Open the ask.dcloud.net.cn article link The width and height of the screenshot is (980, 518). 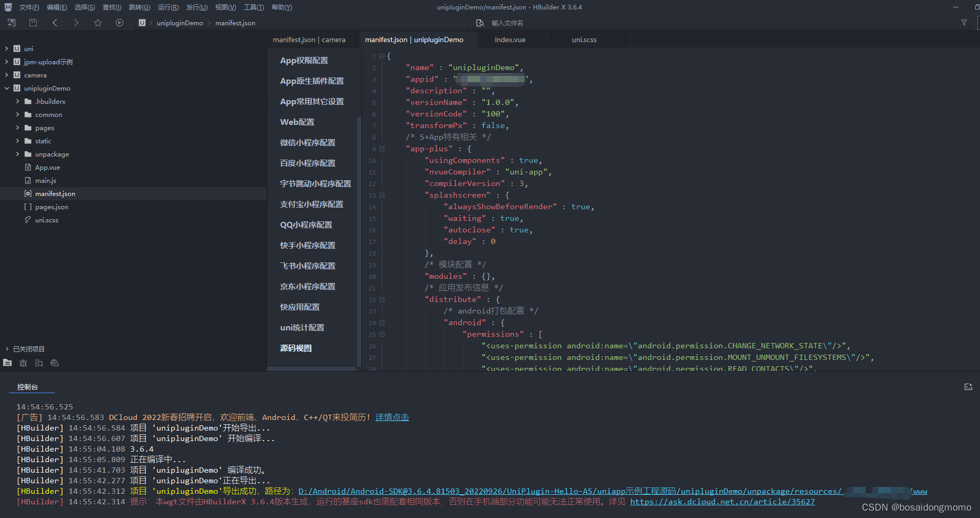click(722, 502)
